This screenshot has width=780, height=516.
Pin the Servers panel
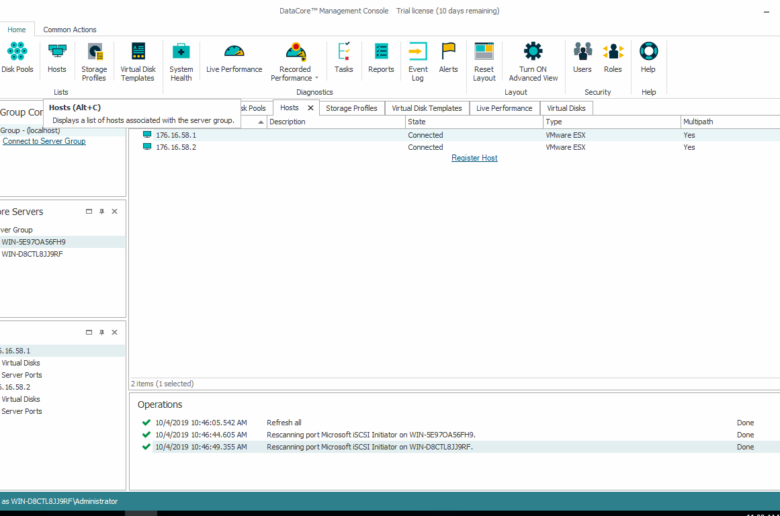click(101, 211)
